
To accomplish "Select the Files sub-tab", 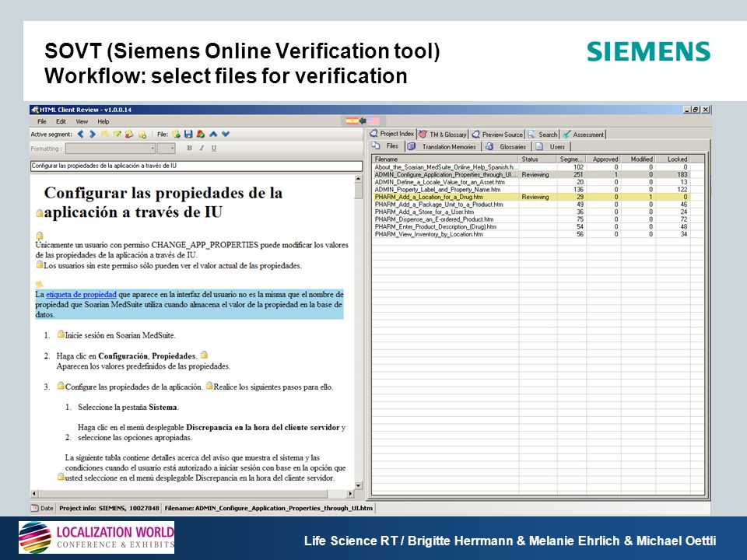I will [386, 146].
